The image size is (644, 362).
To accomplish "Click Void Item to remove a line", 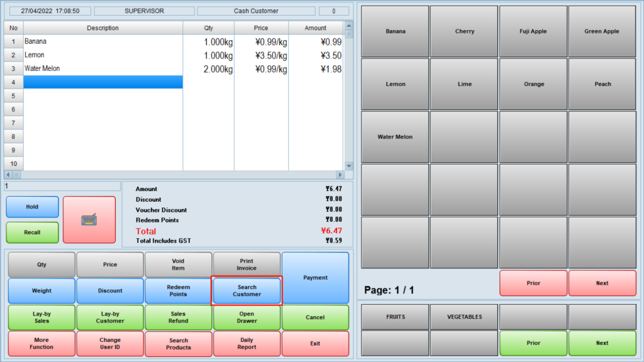I will coord(178,265).
